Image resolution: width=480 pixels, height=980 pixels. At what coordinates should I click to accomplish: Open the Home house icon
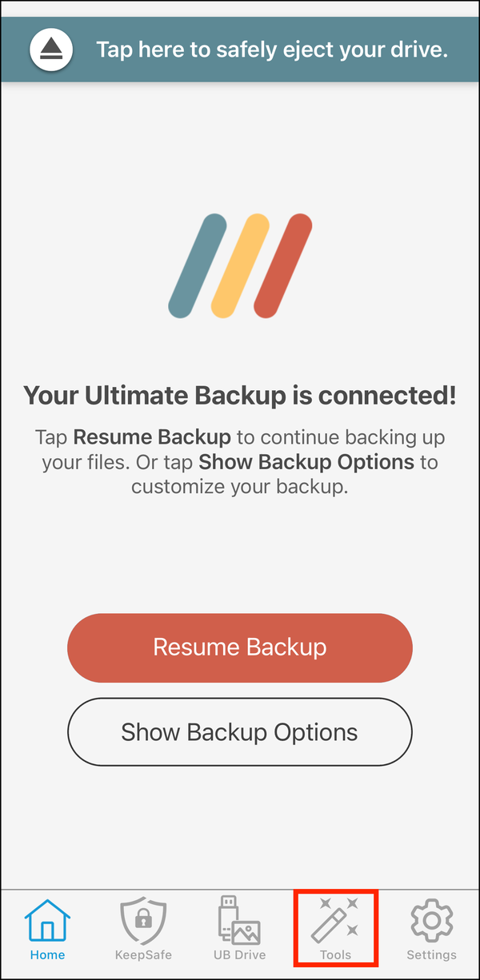(x=47, y=921)
